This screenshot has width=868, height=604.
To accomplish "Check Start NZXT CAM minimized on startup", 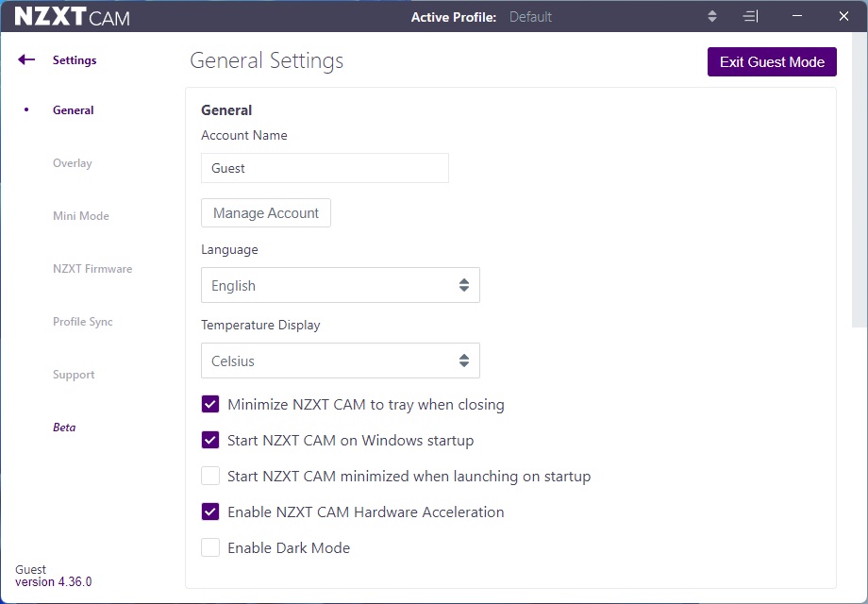I will [x=210, y=477].
